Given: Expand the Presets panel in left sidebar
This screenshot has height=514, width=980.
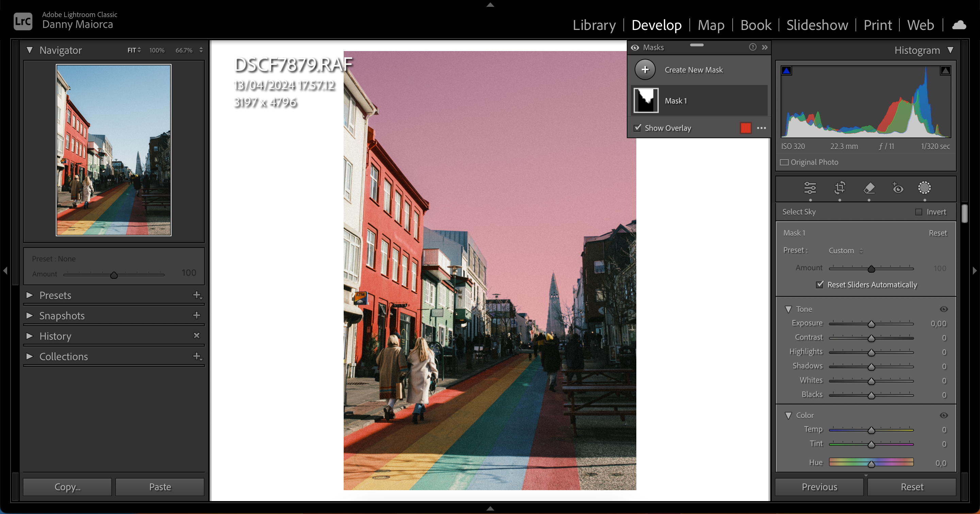Looking at the screenshot, I should click(30, 294).
